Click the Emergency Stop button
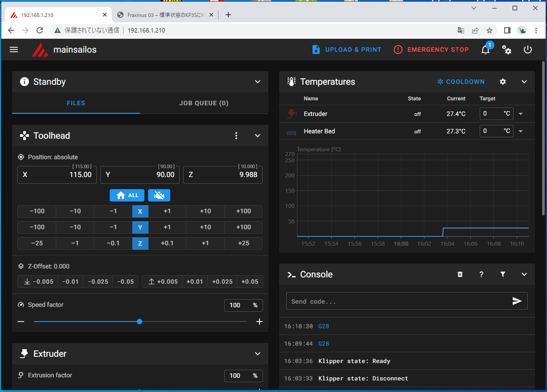This screenshot has height=392, width=547. (431, 50)
